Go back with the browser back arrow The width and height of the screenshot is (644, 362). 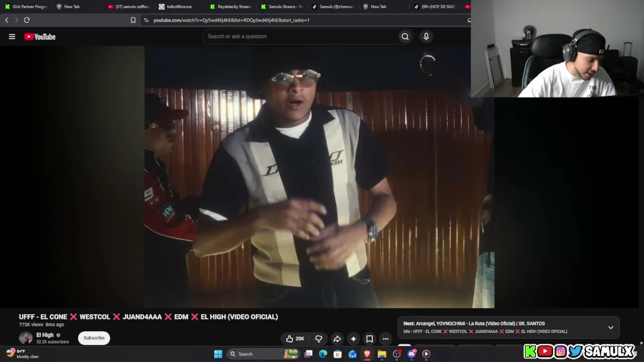tap(7, 20)
